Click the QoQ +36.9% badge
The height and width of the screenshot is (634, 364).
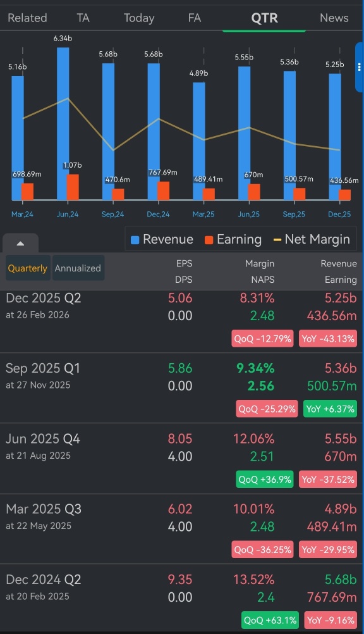tap(265, 479)
